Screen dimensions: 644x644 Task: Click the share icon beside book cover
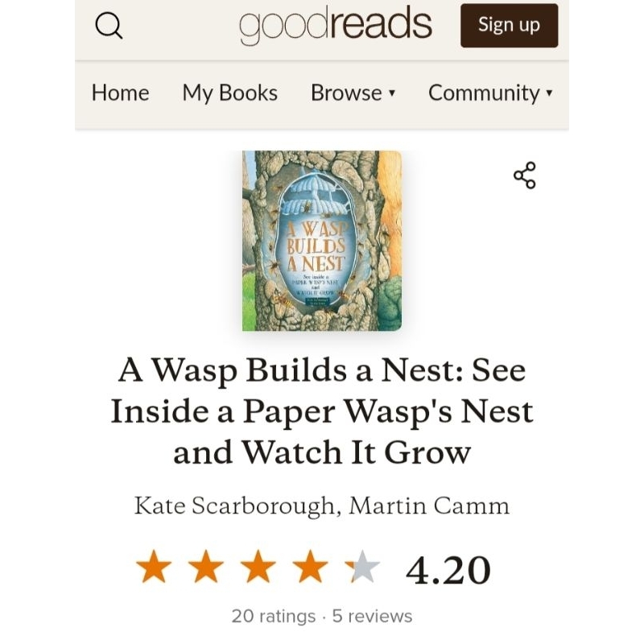[x=525, y=175]
